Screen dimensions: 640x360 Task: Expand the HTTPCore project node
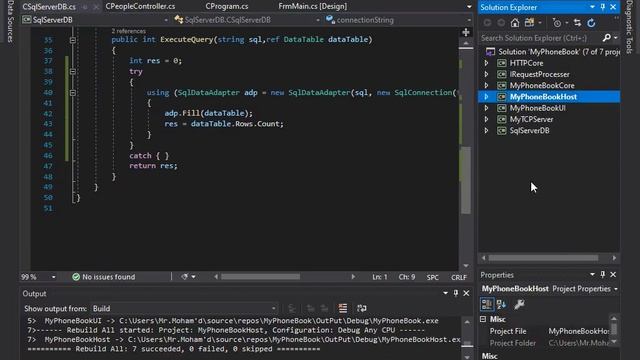pyautogui.click(x=486, y=63)
